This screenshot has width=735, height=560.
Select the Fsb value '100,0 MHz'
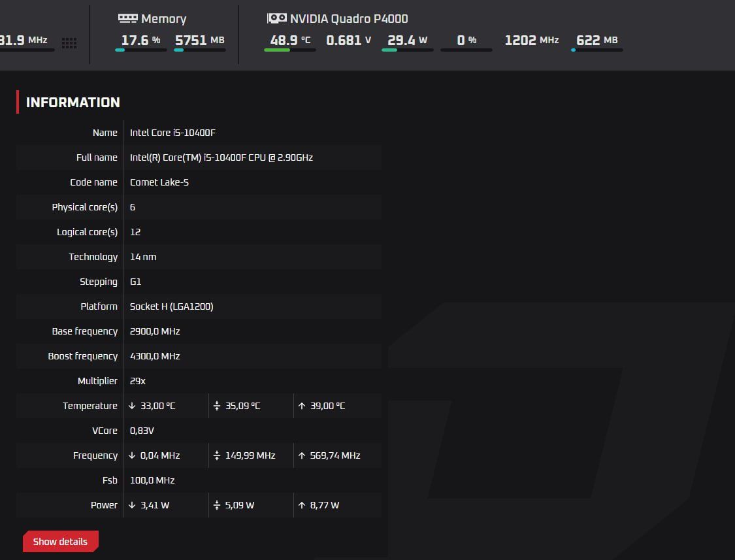tap(152, 481)
